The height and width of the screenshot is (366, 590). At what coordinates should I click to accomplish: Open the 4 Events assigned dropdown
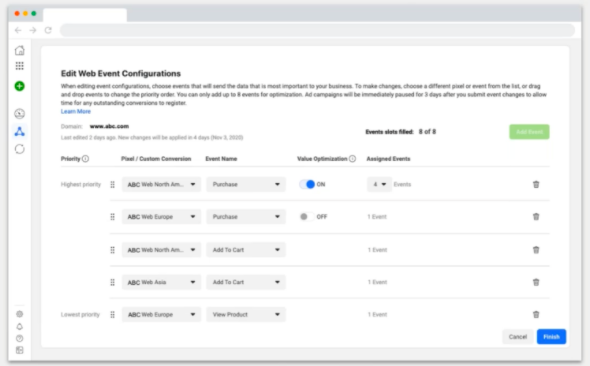(x=379, y=184)
